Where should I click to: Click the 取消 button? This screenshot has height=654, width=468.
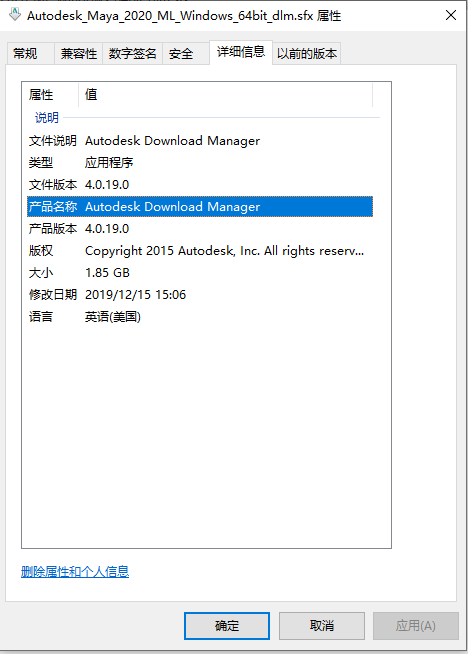coord(322,626)
